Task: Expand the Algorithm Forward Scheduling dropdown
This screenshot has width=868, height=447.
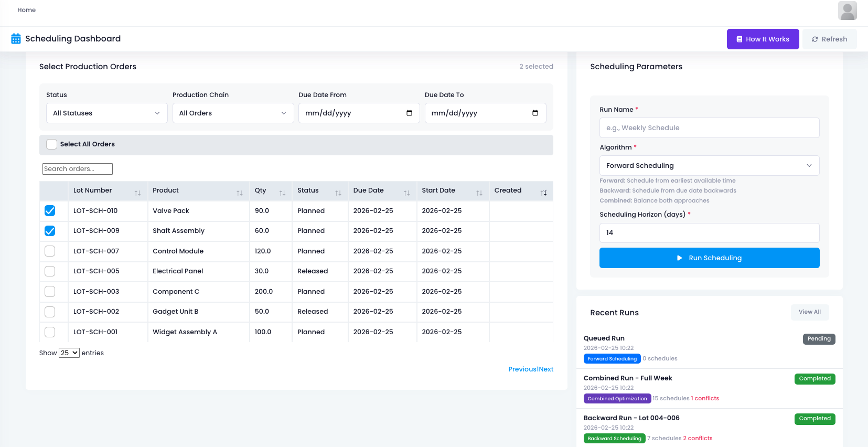Action: click(x=709, y=166)
